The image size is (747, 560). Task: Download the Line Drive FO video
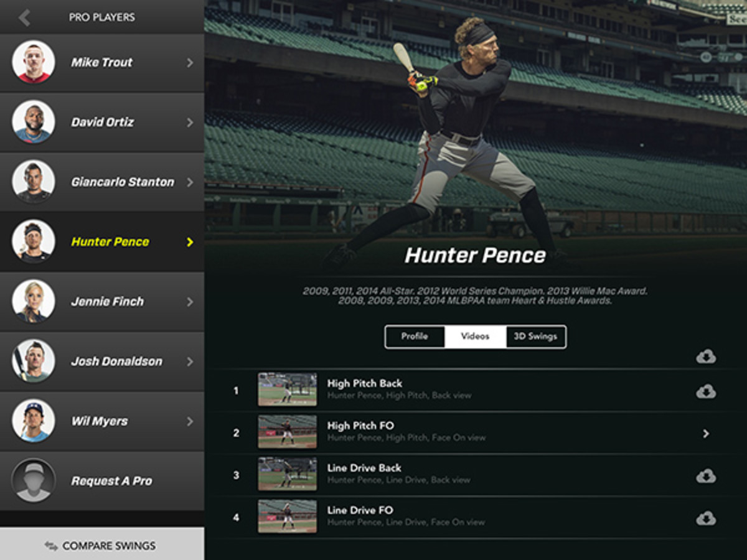(706, 518)
